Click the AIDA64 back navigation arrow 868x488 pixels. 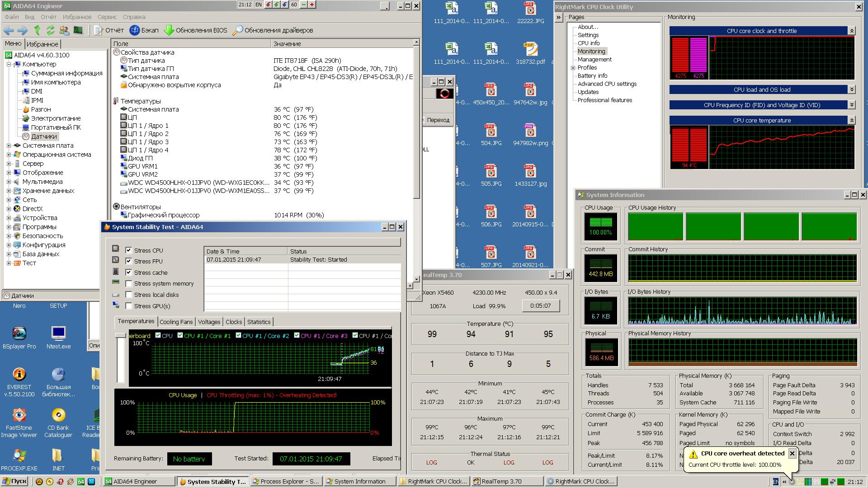click(x=9, y=30)
